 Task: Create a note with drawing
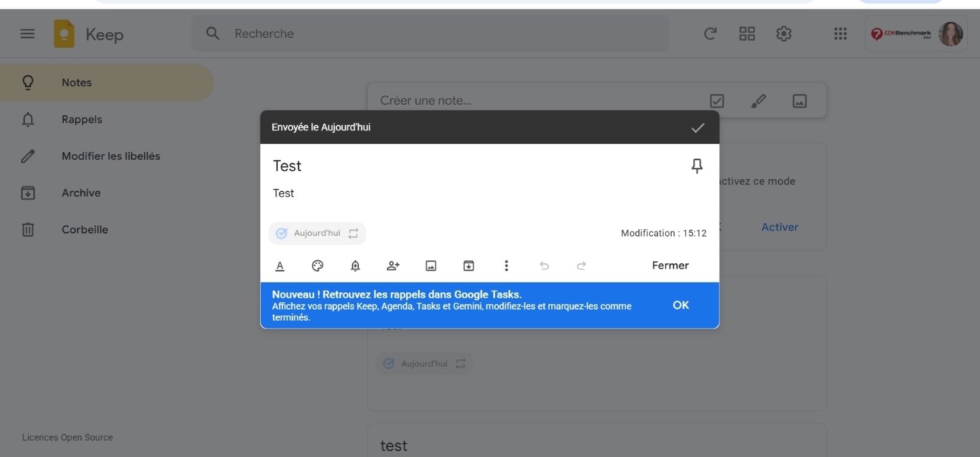[758, 101]
